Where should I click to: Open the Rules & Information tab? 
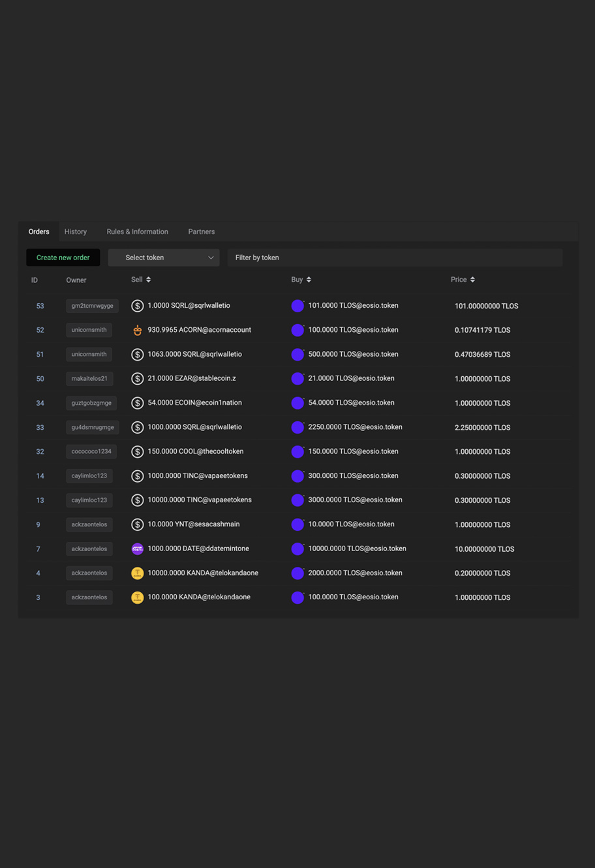[x=137, y=232]
